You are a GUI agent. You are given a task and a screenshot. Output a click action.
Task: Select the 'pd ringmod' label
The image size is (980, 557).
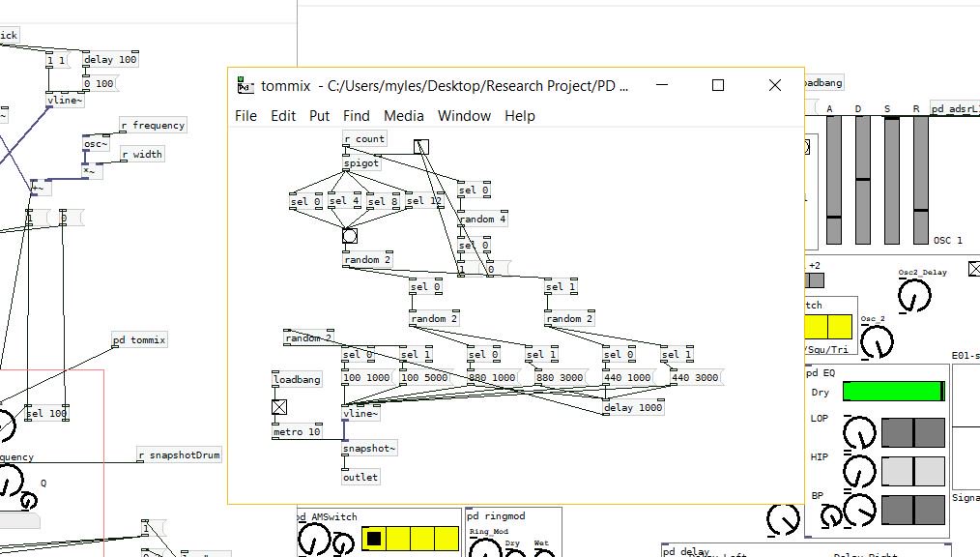pyautogui.click(x=496, y=516)
